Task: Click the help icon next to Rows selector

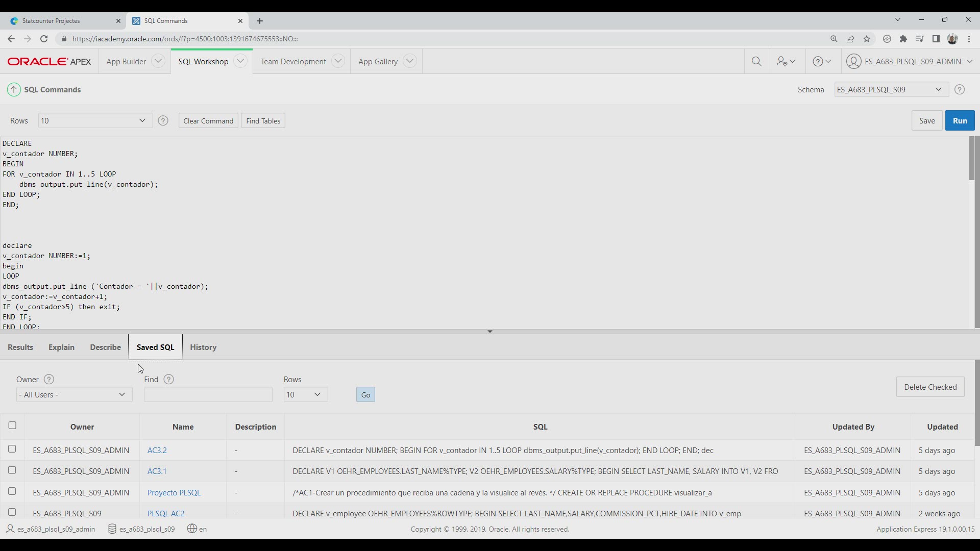Action: 163,121
